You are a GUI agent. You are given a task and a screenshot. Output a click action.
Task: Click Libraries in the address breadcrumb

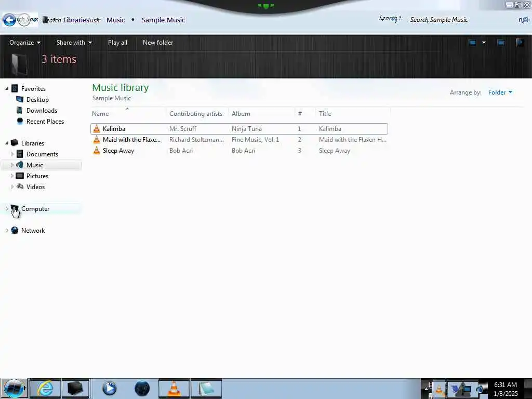76,20
